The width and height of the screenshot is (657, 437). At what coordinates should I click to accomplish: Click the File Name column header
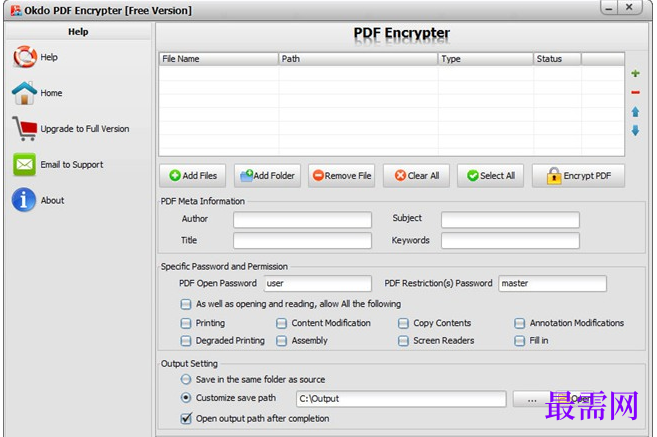point(219,59)
